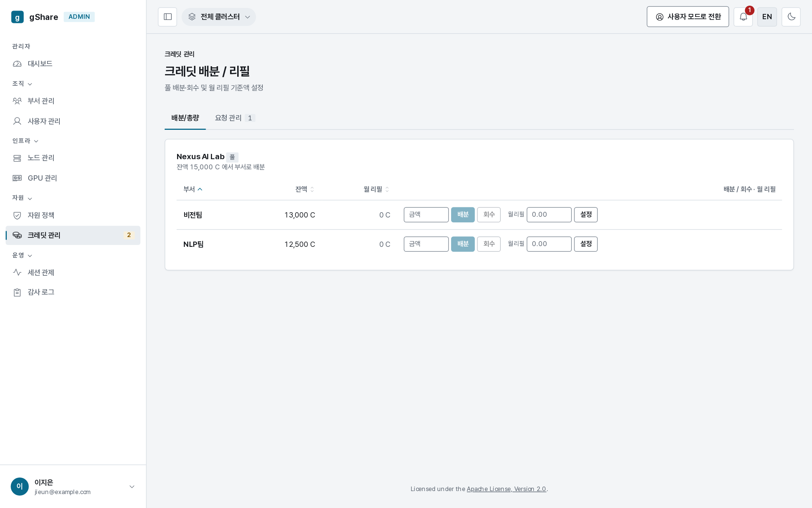Focus the 월리필 field for NLP팀
The width and height of the screenshot is (812, 508).
click(549, 244)
